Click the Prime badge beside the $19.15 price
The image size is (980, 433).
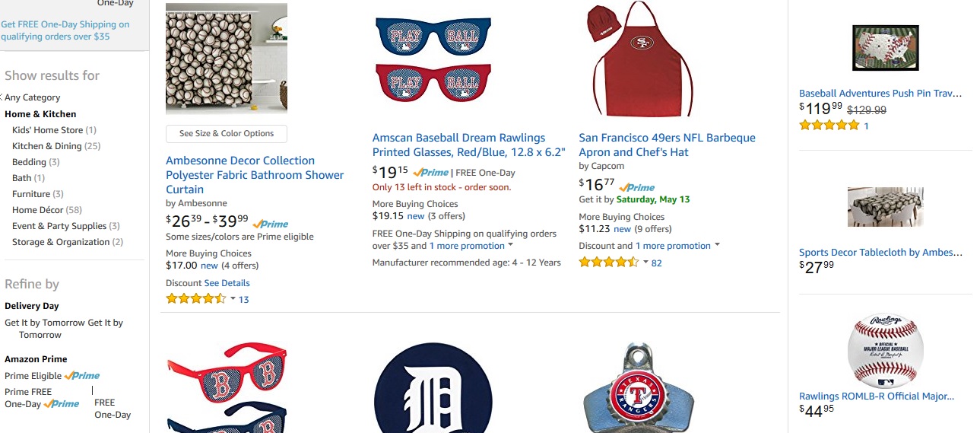[x=431, y=173]
